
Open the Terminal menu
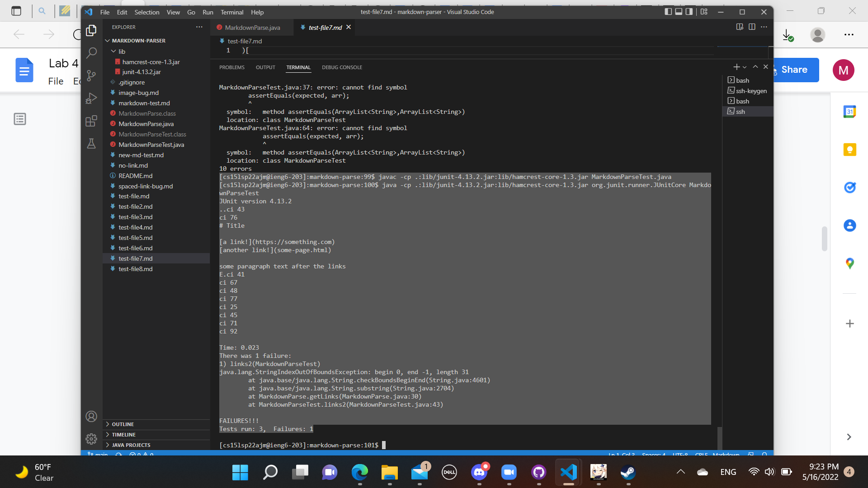coord(231,12)
